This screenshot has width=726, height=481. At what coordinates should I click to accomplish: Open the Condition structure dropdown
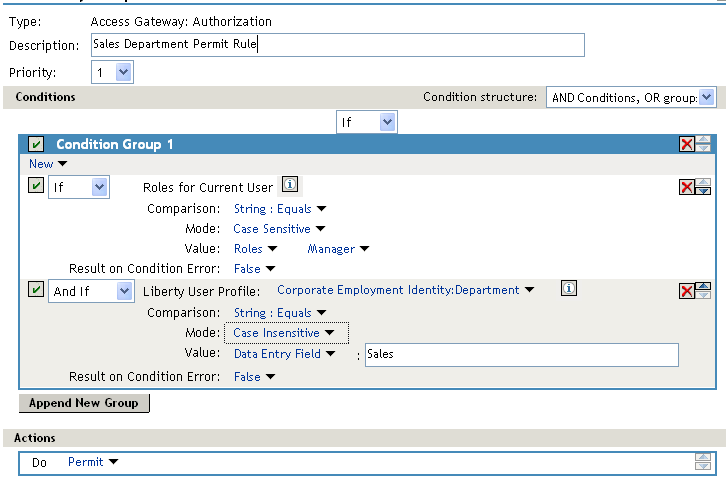(630, 97)
